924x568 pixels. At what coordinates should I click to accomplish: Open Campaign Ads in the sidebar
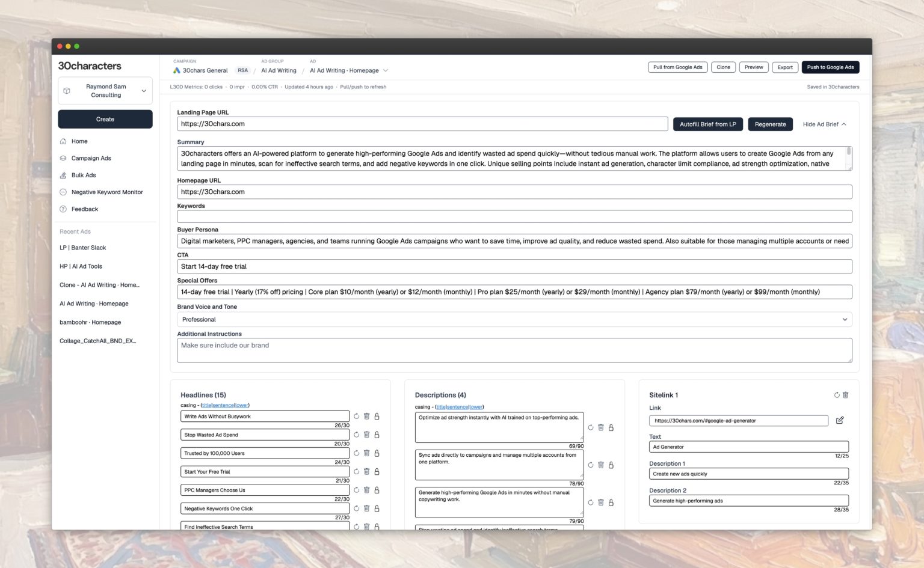(91, 158)
